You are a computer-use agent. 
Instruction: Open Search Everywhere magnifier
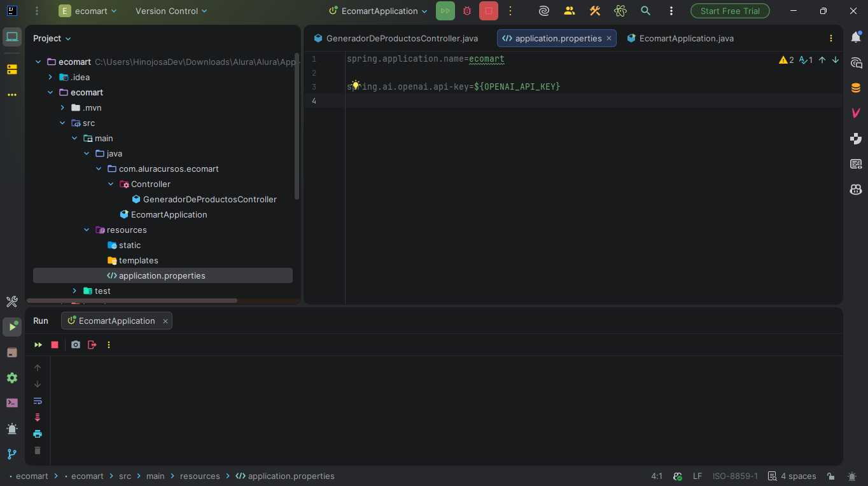click(x=645, y=11)
